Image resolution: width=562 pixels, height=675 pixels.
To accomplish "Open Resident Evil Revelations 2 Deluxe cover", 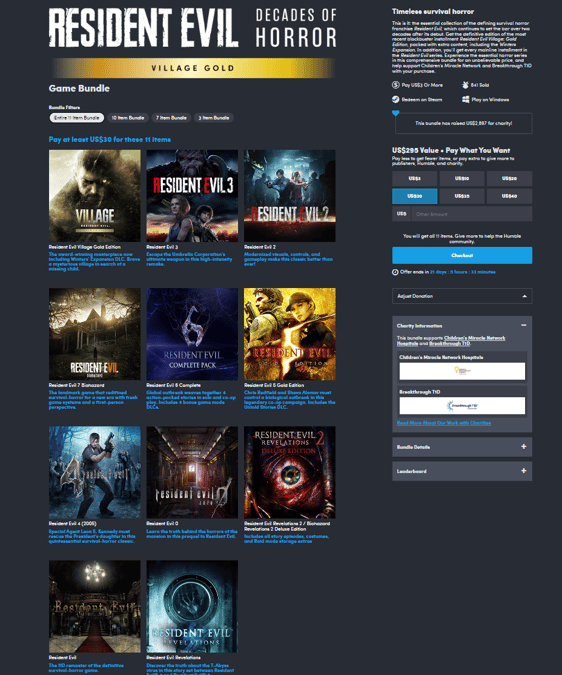I will 290,472.
